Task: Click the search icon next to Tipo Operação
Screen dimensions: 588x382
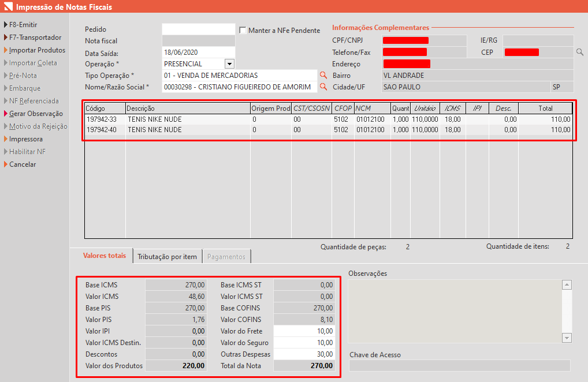Action: pyautogui.click(x=323, y=75)
